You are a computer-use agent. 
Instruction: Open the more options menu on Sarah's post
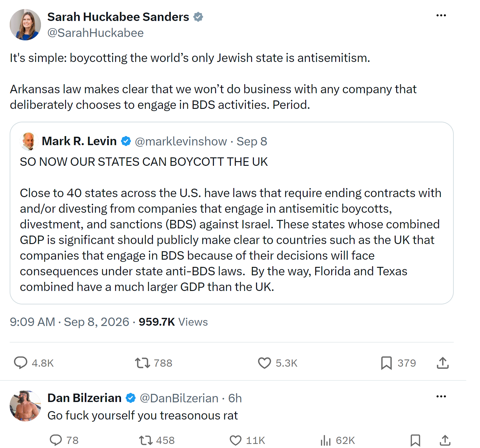tap(441, 15)
